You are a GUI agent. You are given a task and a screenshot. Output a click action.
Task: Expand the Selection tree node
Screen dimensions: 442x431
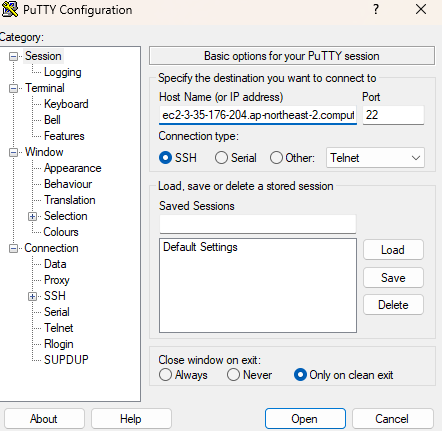(32, 216)
